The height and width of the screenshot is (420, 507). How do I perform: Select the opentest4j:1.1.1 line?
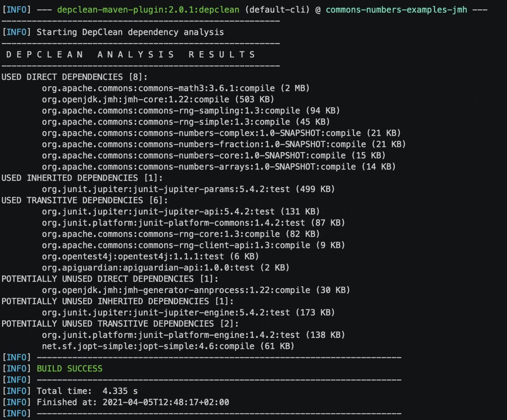(x=150, y=256)
